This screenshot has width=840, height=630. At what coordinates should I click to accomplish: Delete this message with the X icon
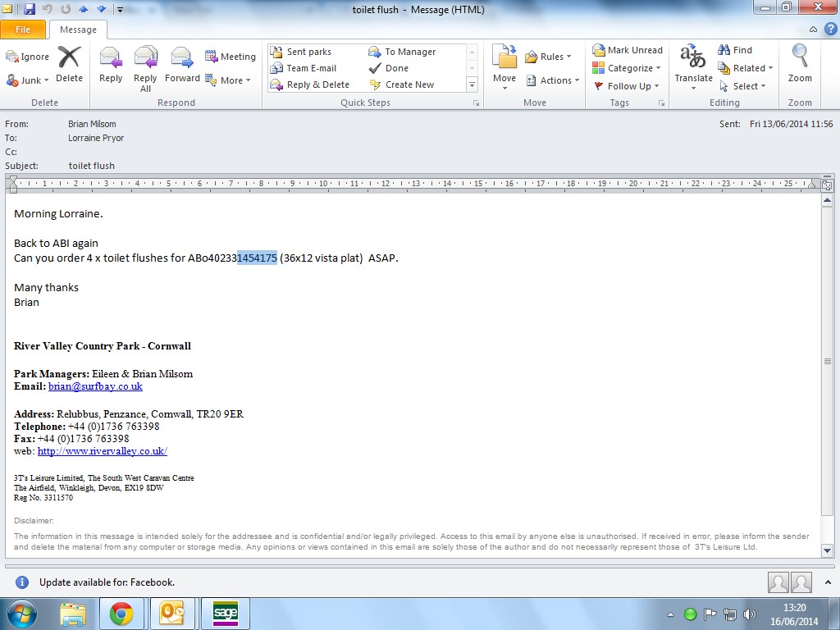(69, 65)
